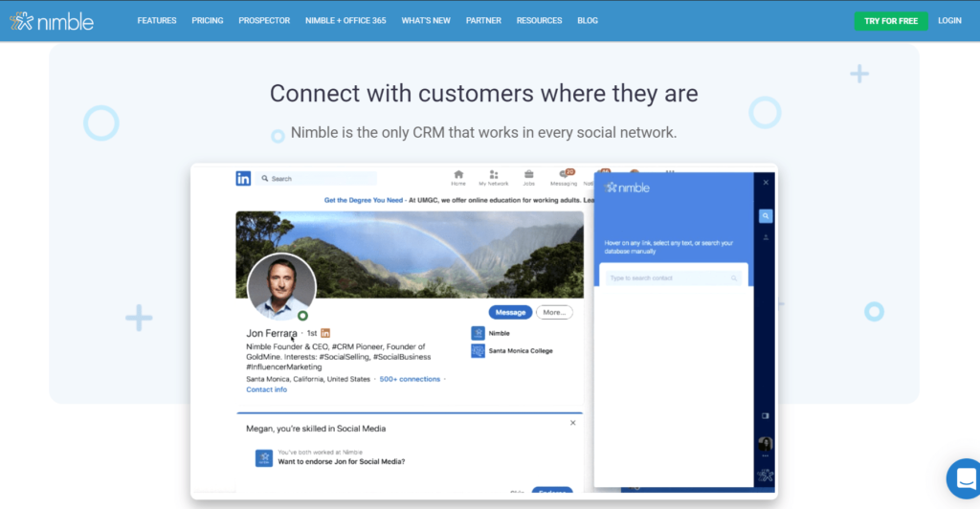Open the Pricing page
Image resolution: width=980 pixels, height=509 pixels.
pos(208,21)
